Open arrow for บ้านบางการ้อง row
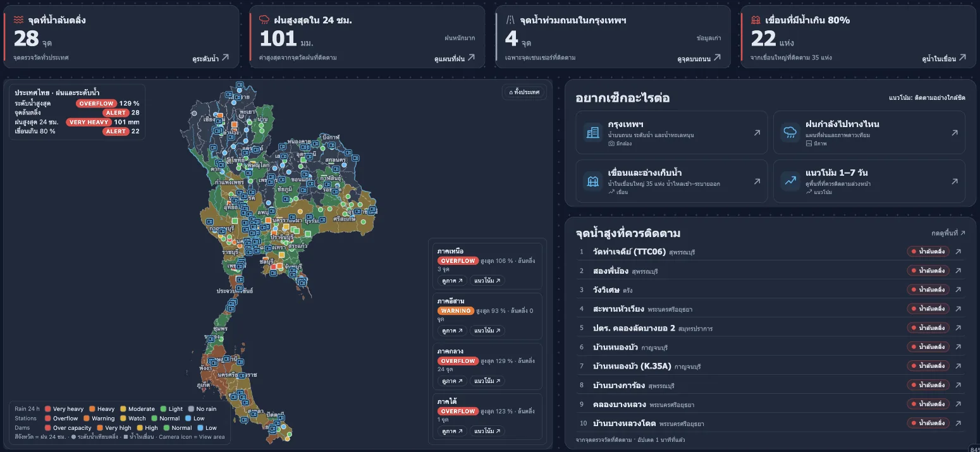 [x=959, y=384]
